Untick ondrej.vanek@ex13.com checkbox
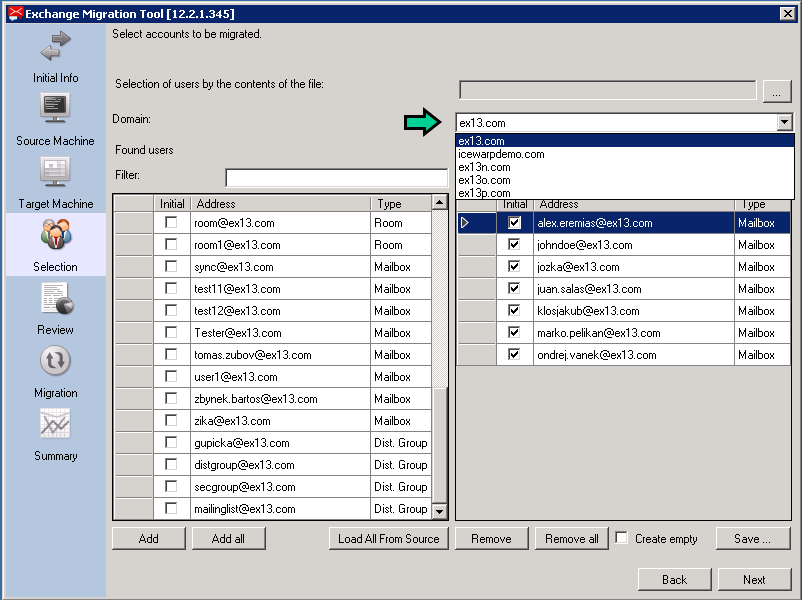 tap(514, 354)
